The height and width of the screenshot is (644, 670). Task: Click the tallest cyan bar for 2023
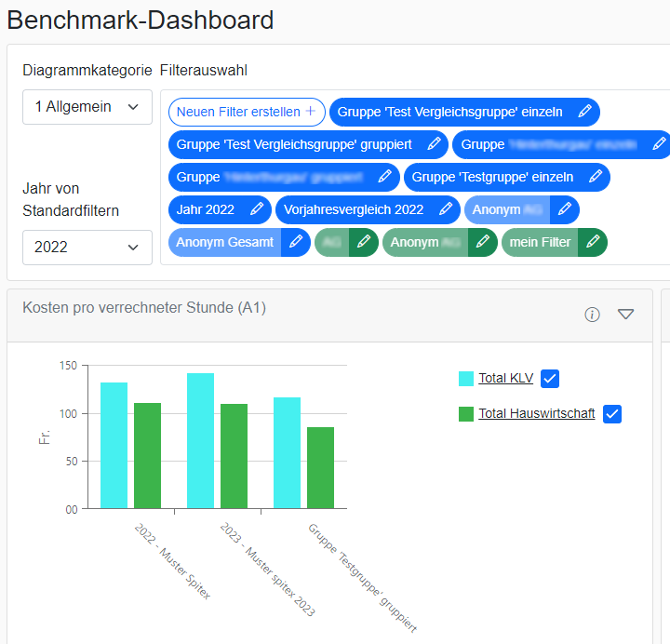pyautogui.click(x=200, y=440)
